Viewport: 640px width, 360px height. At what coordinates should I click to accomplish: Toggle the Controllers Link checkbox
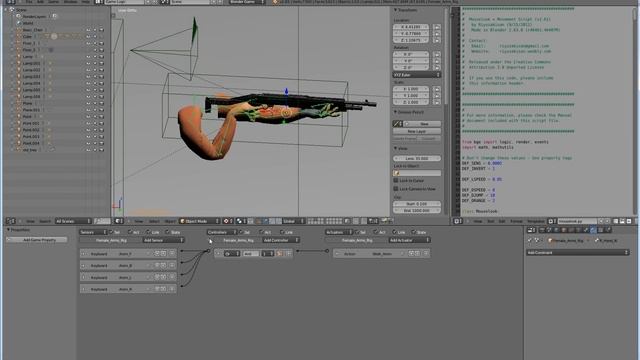click(282, 232)
